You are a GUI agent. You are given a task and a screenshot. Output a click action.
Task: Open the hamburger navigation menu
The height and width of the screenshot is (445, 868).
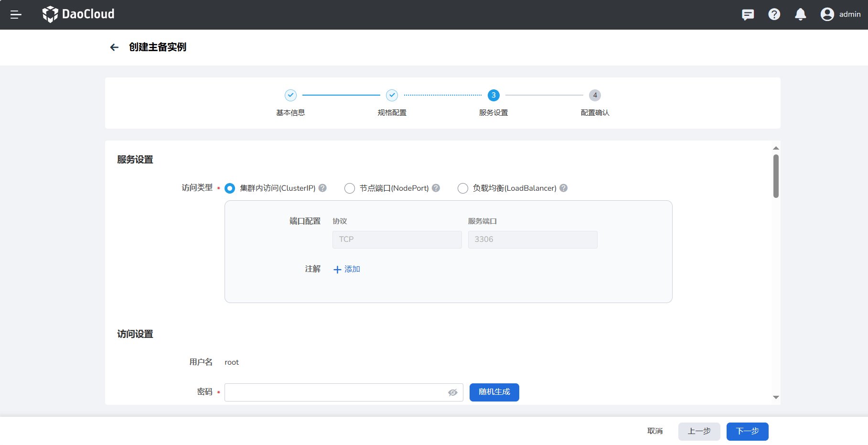(16, 15)
